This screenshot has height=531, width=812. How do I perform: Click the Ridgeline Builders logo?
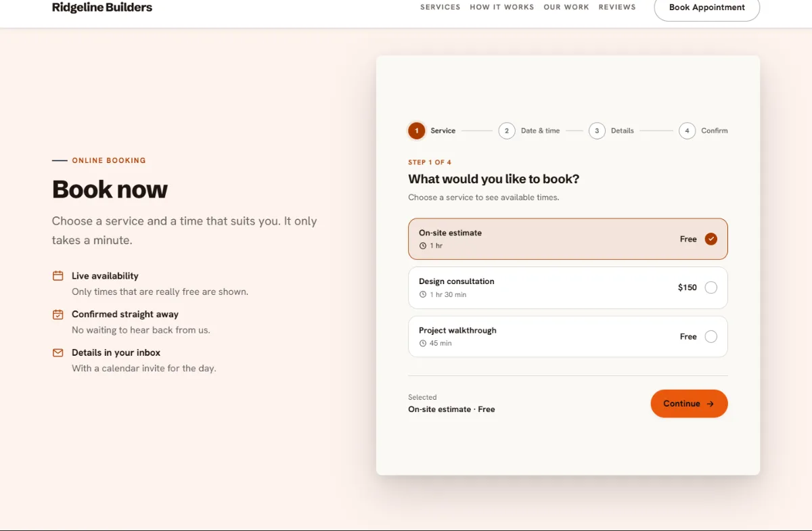tap(102, 7)
